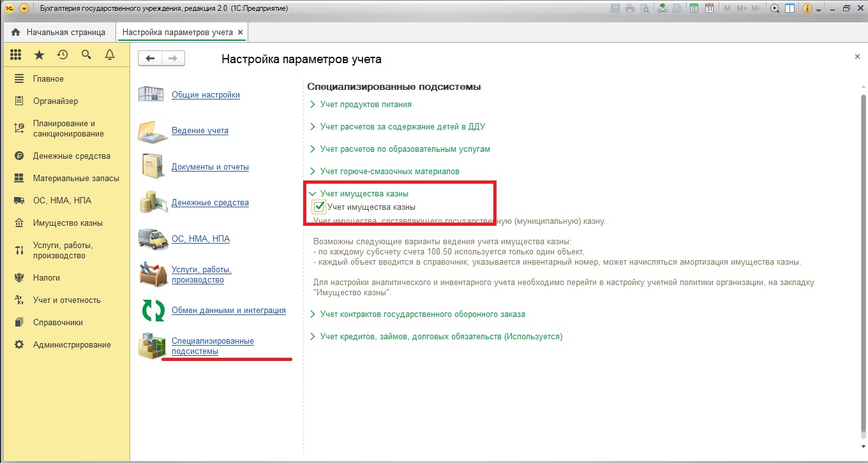The image size is (868, 463).
Task: Click the Ведение учета folder icon
Action: [x=152, y=131]
